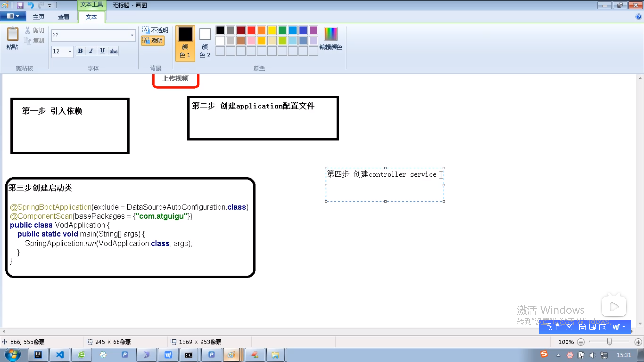Click the Cut scissors icon

pyautogui.click(x=28, y=30)
